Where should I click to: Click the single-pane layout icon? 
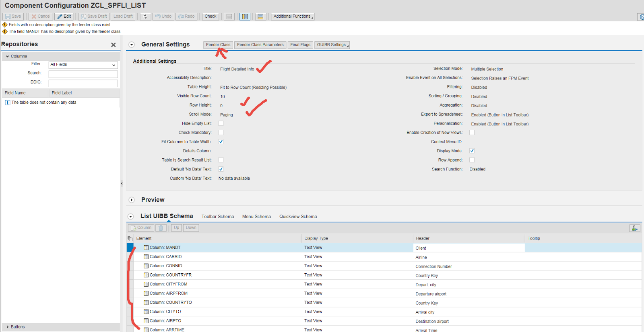(x=229, y=16)
